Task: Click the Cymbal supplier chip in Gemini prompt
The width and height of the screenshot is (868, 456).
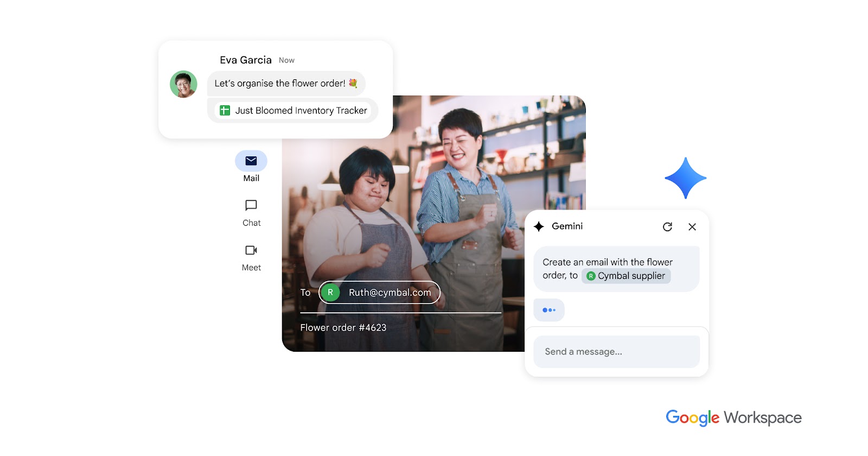Action: [x=627, y=276]
